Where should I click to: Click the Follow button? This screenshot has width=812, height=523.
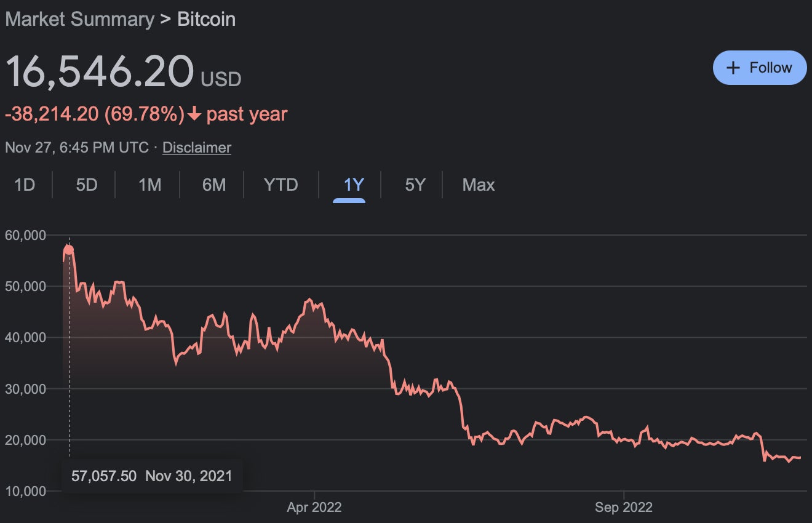point(760,68)
